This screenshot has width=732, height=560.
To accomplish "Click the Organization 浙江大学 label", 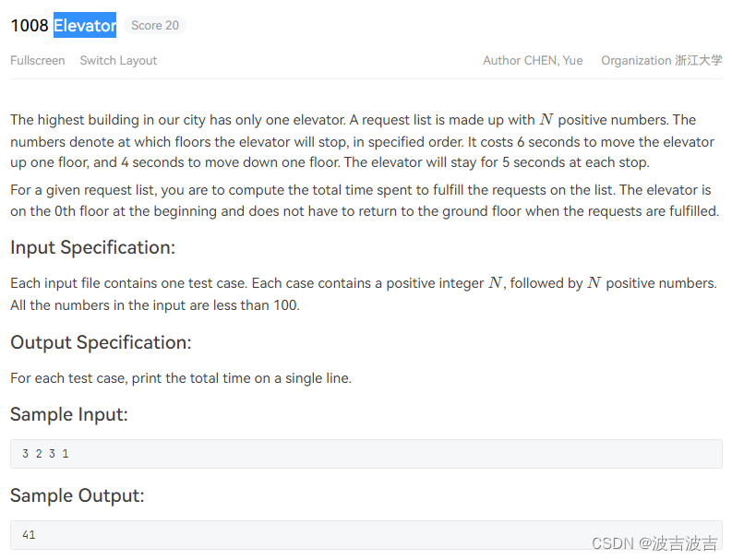I will pyautogui.click(x=662, y=61).
